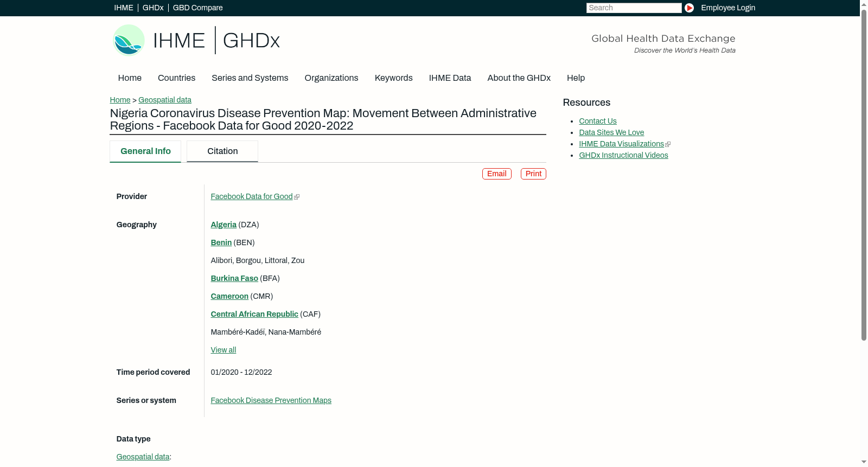Open Series and Systems menu

(250, 78)
